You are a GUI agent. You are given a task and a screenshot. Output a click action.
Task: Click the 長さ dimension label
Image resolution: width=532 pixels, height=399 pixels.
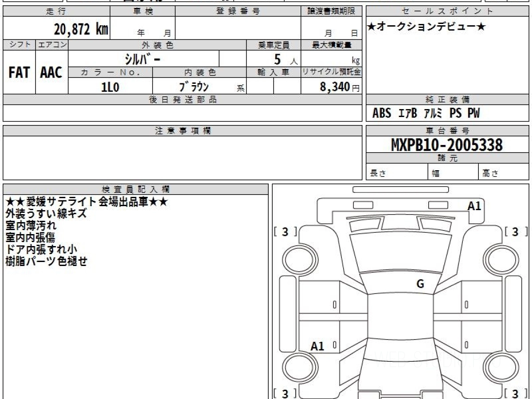click(x=377, y=173)
